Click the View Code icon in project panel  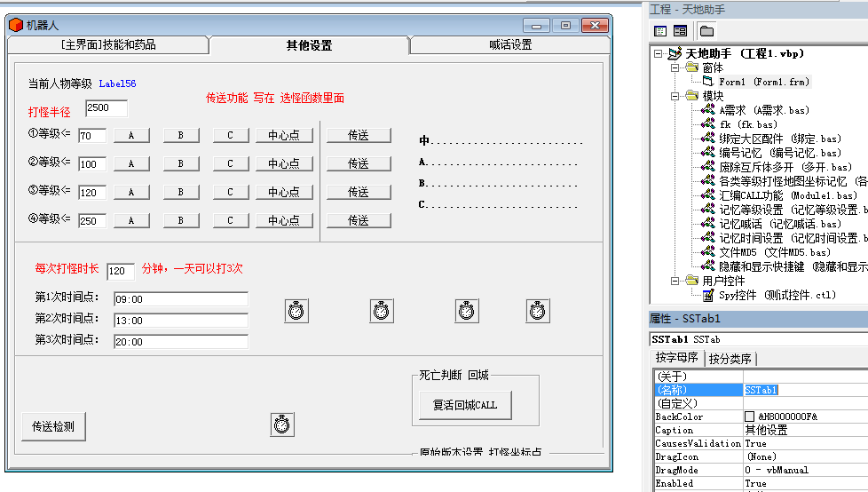click(x=660, y=31)
